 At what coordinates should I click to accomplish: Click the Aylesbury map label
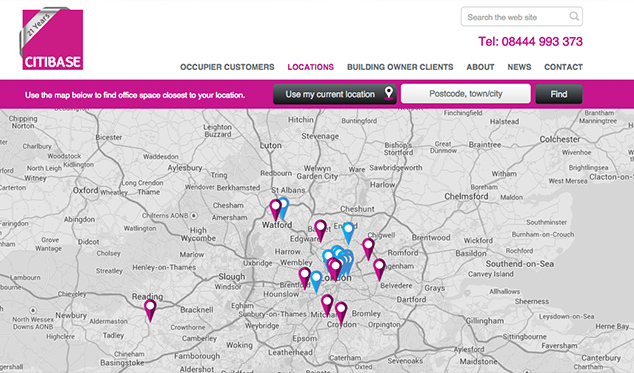[x=185, y=167]
